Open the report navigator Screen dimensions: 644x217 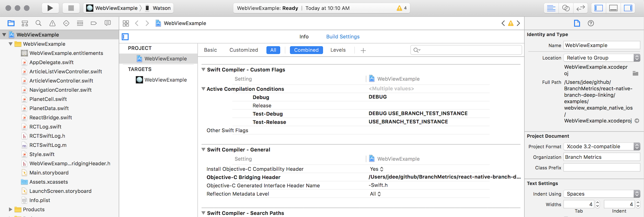(x=108, y=23)
